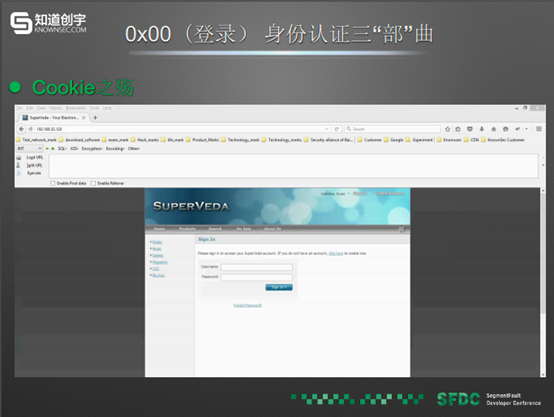Open the File menu
Screen dimensions: 554x417
(x=19, y=108)
